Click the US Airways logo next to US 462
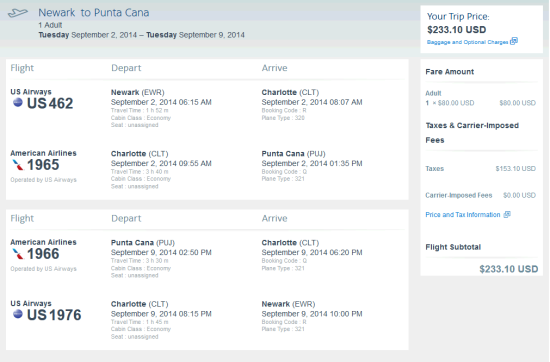The image size is (550, 362). [18, 103]
